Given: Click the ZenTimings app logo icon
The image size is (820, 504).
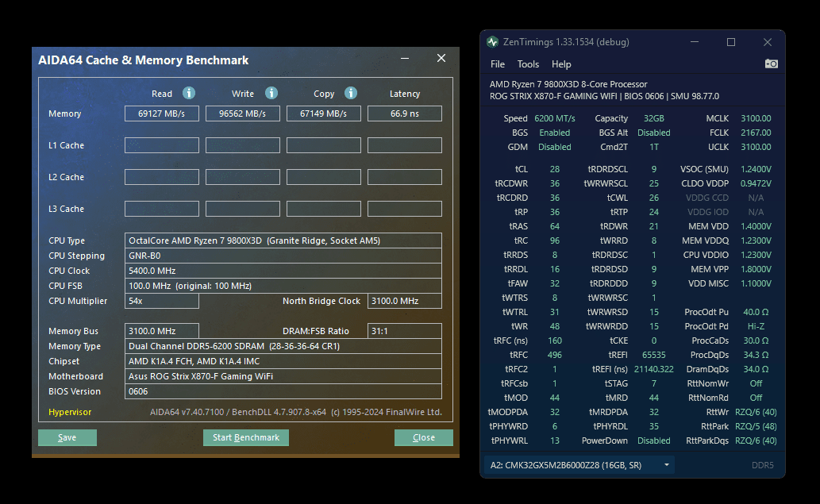Looking at the screenshot, I should tap(493, 42).
